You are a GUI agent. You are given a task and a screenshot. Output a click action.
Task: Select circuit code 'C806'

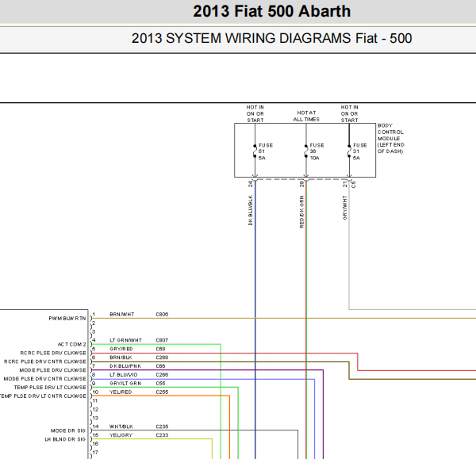point(162,315)
